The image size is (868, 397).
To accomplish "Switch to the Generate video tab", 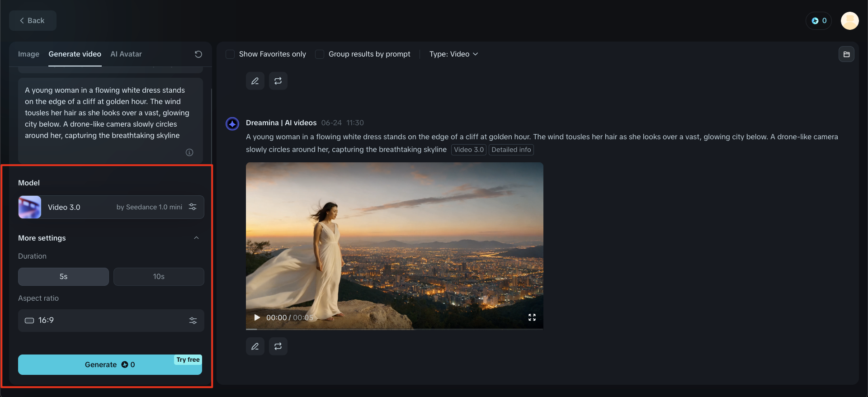I will (x=75, y=54).
